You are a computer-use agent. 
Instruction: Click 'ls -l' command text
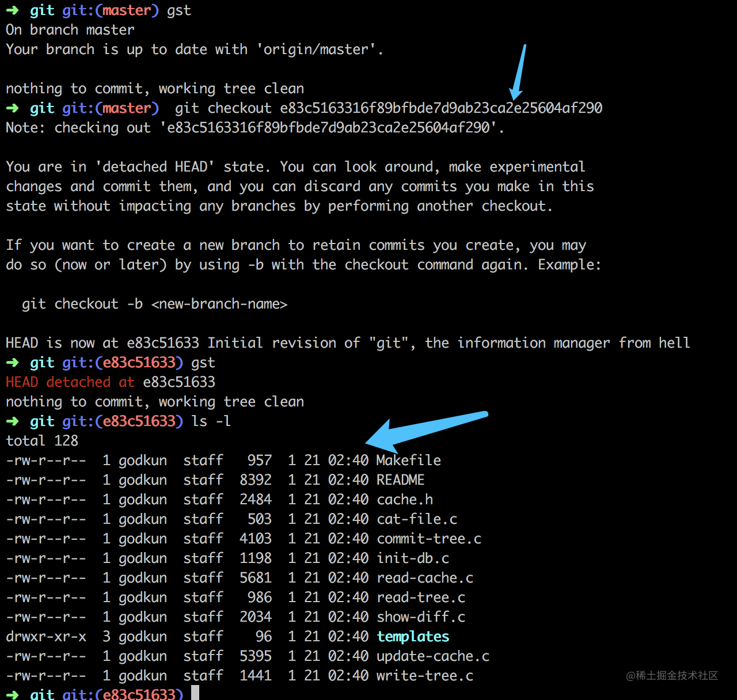click(211, 421)
